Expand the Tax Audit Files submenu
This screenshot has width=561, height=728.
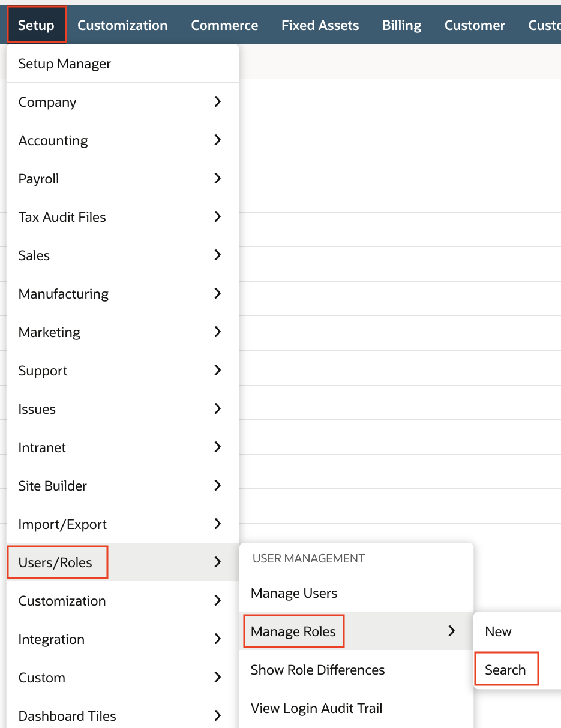point(217,217)
